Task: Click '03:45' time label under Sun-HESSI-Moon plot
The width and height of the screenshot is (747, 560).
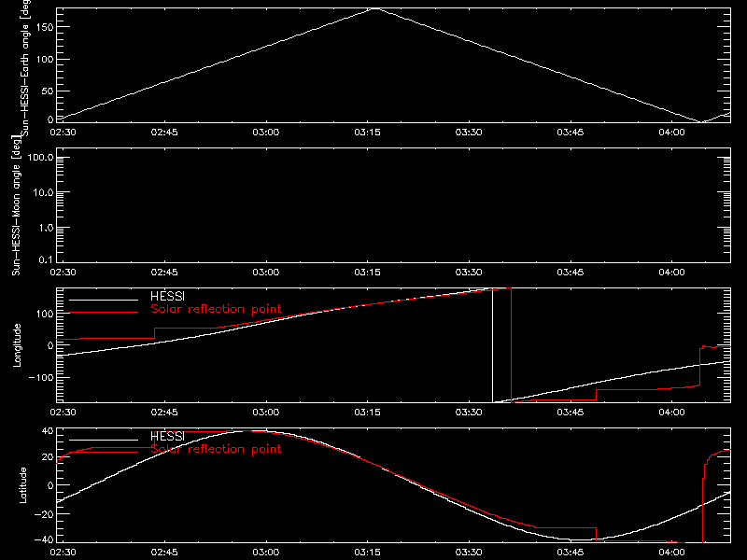Action: pyautogui.click(x=571, y=272)
